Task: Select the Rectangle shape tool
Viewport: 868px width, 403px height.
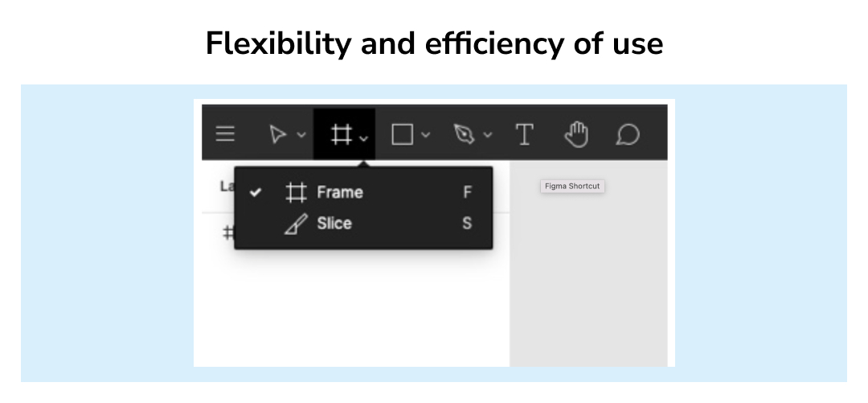Action: click(x=403, y=134)
